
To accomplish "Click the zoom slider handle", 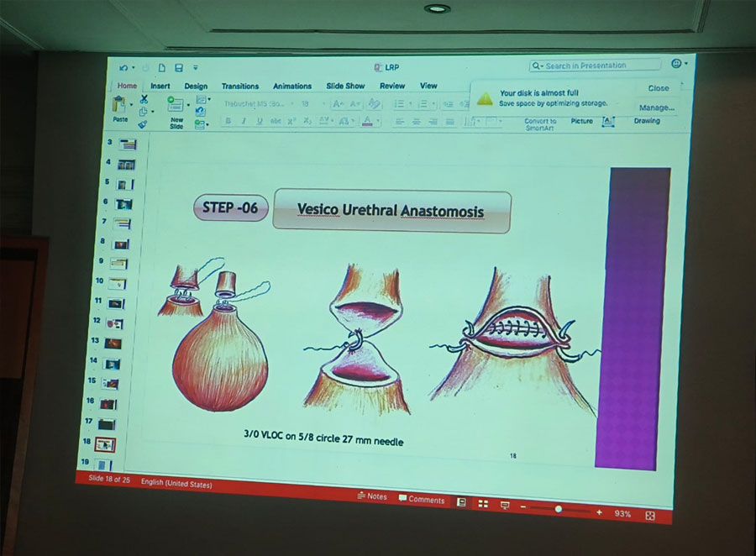I will (x=559, y=509).
